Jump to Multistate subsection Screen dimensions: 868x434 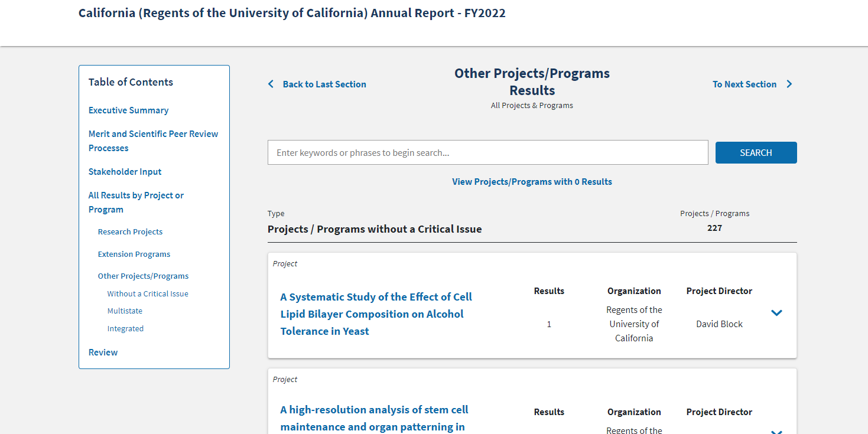coord(125,311)
